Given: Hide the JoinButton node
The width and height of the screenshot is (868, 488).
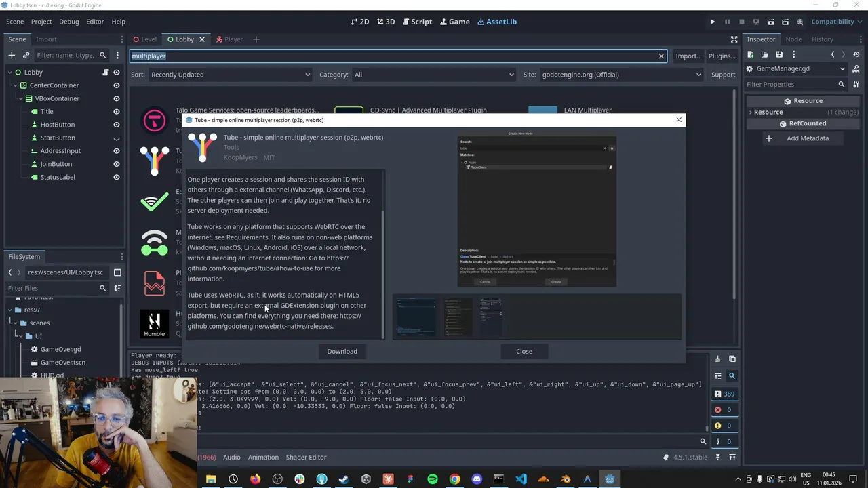Looking at the screenshot, I should coord(117,164).
